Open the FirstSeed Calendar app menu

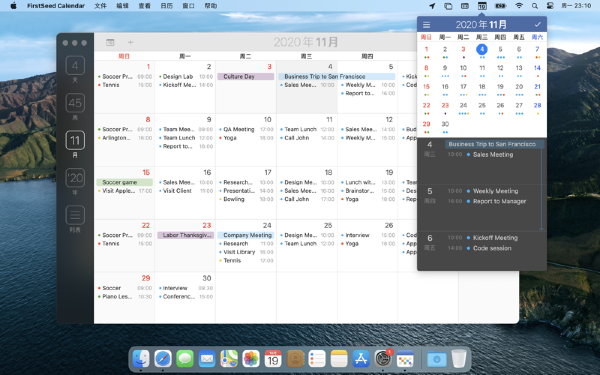(x=56, y=6)
